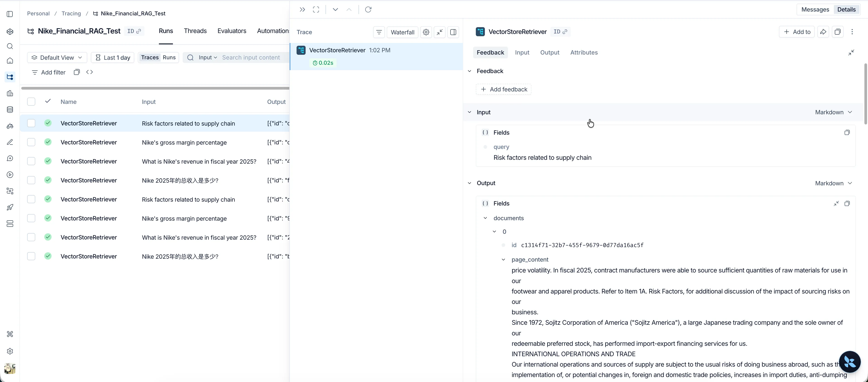Screen dimensions: 868x382
Task: Open the user avatar at the sidebar bottom
Action: pyautogui.click(x=10, y=368)
